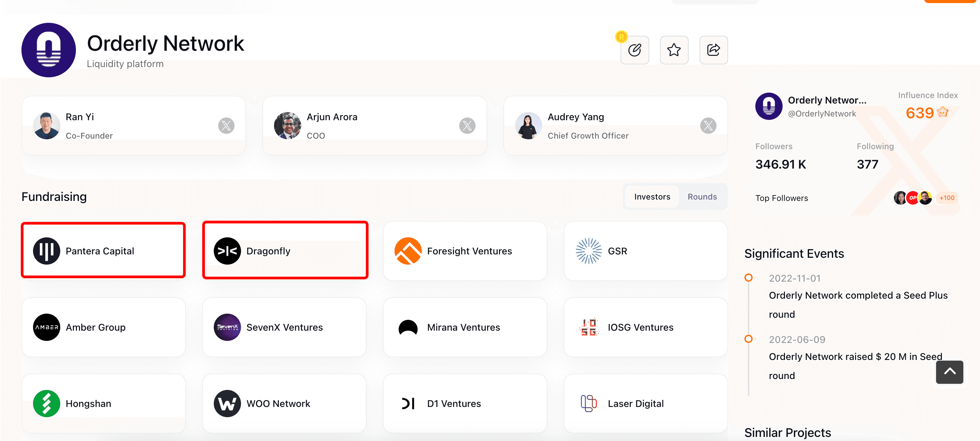Open Audrey Yang's X profile icon
This screenshot has height=441, width=980.
[708, 126]
